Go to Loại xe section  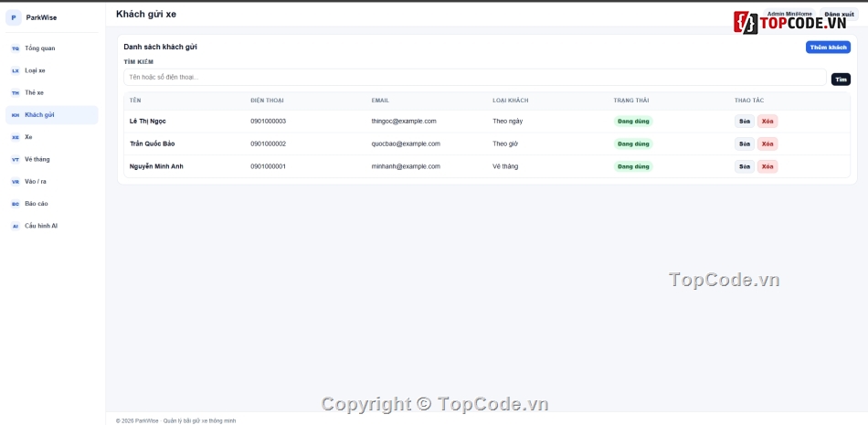pyautogui.click(x=52, y=71)
